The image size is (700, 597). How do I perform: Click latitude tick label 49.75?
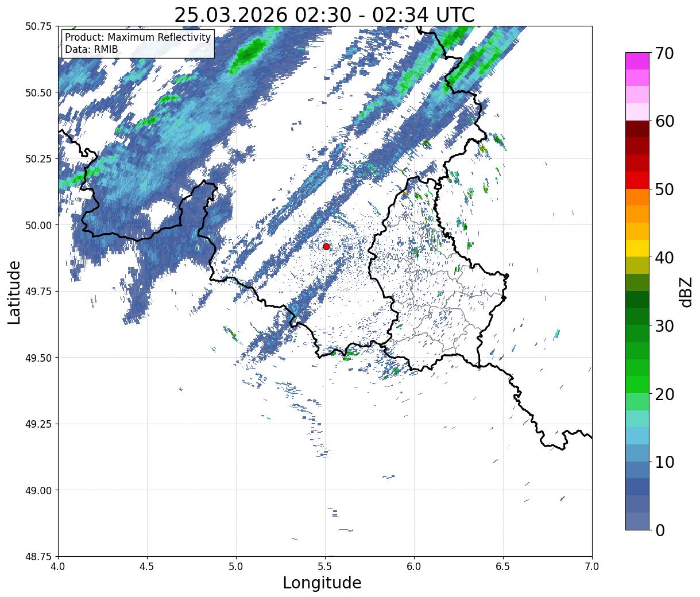(38, 292)
